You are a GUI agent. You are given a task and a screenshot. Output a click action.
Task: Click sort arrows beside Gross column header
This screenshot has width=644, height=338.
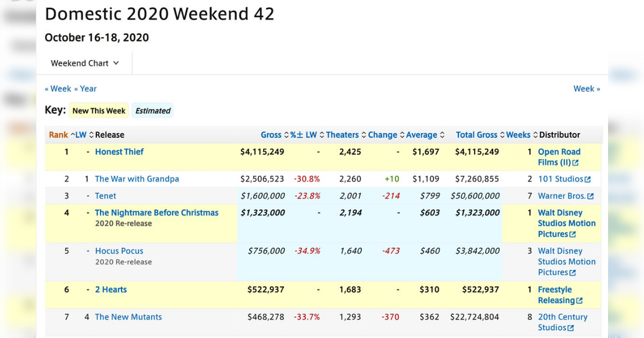(x=286, y=135)
